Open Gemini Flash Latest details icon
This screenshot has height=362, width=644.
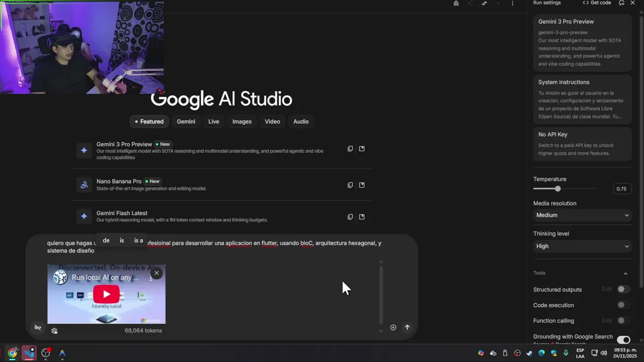tap(362, 217)
